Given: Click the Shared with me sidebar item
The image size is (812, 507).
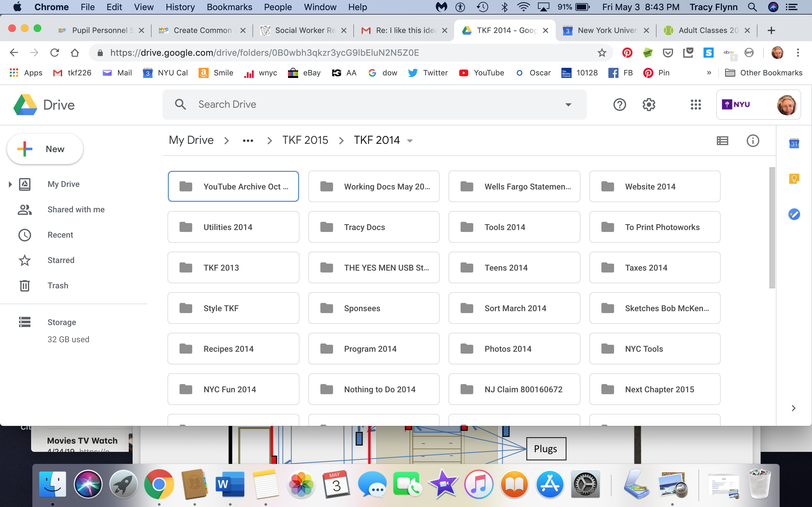Looking at the screenshot, I should pos(76,209).
